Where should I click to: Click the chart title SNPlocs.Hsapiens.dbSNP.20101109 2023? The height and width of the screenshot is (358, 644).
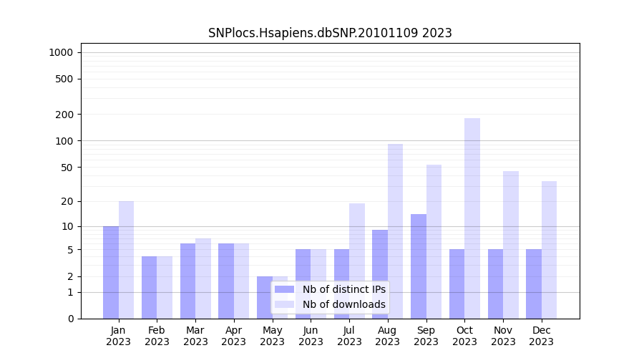330,33
